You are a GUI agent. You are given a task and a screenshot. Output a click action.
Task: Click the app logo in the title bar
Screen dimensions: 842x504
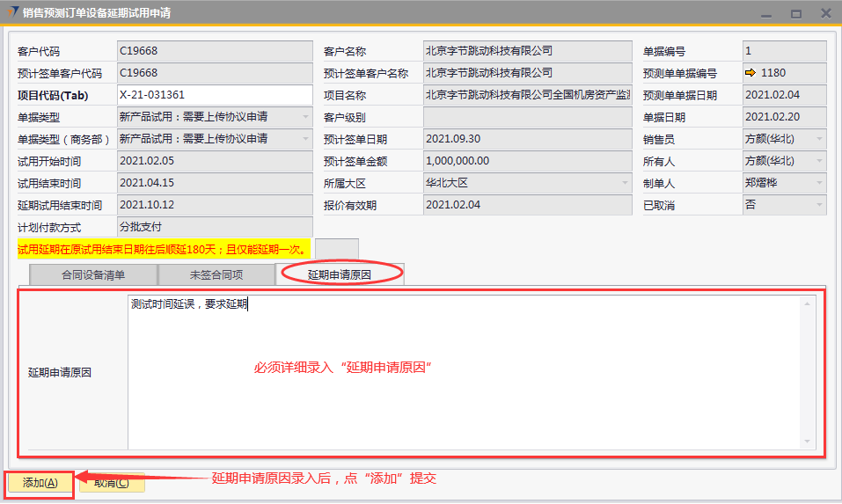[x=11, y=12]
